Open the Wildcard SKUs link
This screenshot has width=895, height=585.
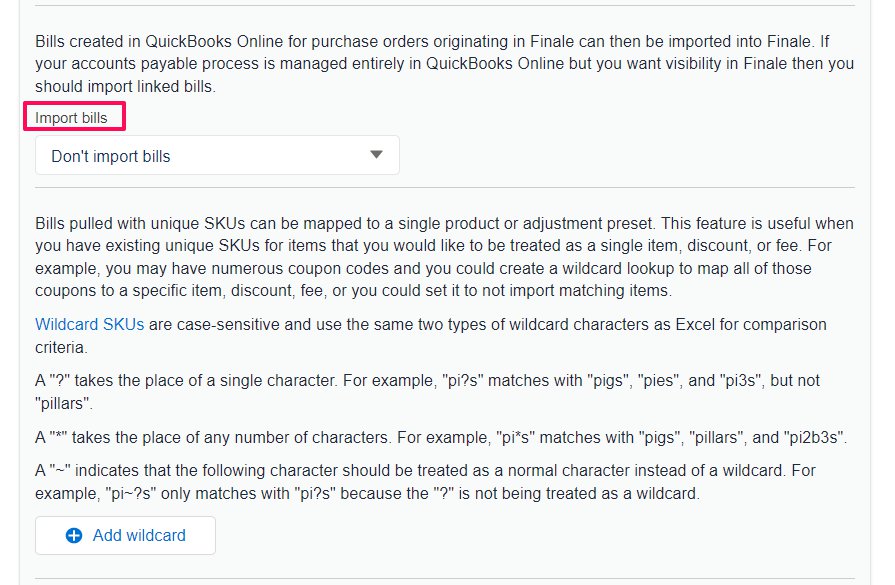tap(90, 324)
